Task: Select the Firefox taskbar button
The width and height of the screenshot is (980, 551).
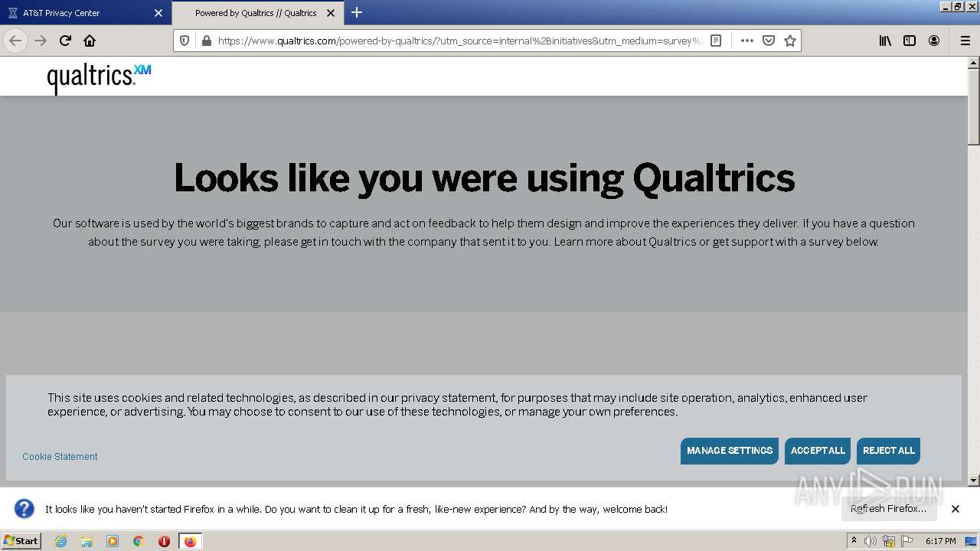Action: pos(190,541)
